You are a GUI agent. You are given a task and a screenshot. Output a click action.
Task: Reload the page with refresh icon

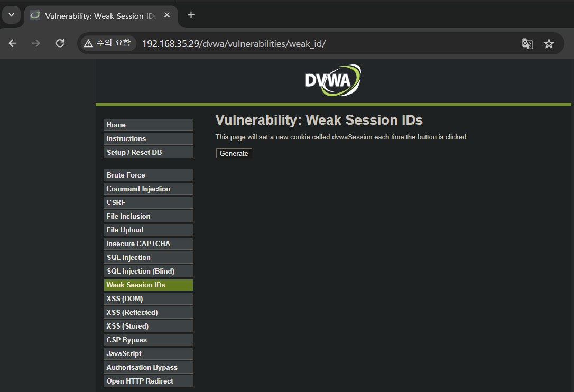(x=60, y=43)
